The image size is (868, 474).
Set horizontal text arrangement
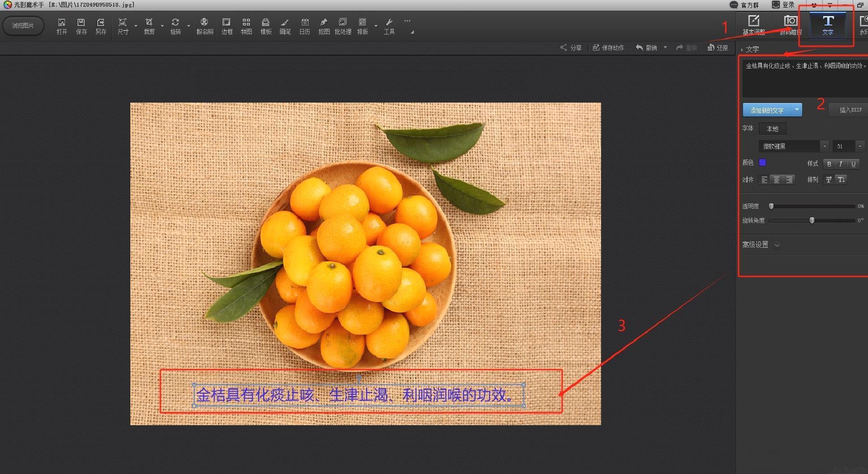[x=829, y=180]
